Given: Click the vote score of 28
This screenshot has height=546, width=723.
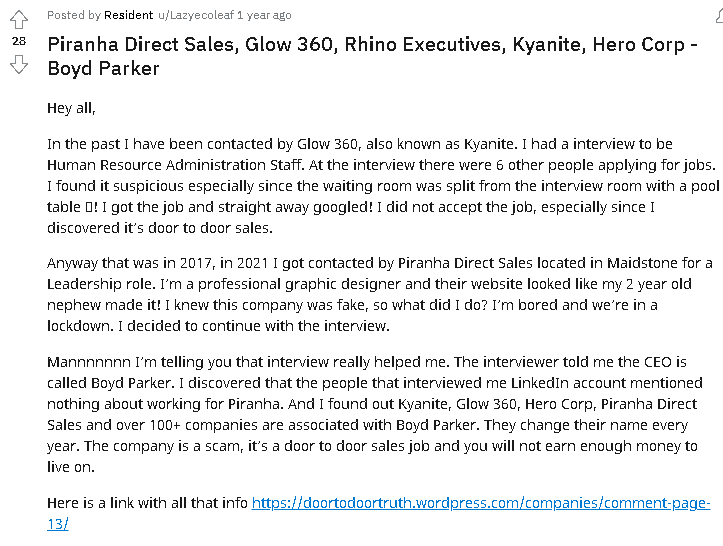Looking at the screenshot, I should coord(19,42).
